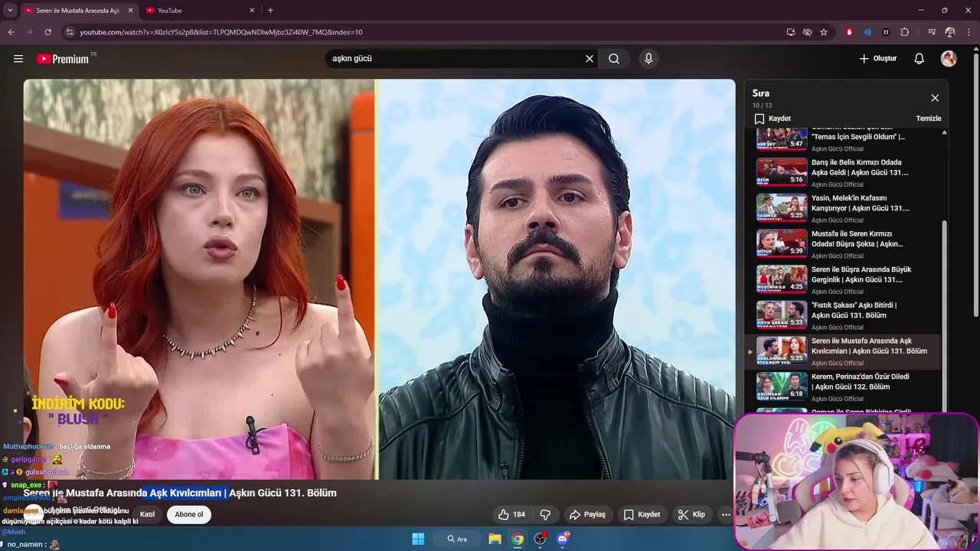Viewport: 980px width, 551px height.
Task: Open the Chrome profile avatar
Action: [950, 32]
